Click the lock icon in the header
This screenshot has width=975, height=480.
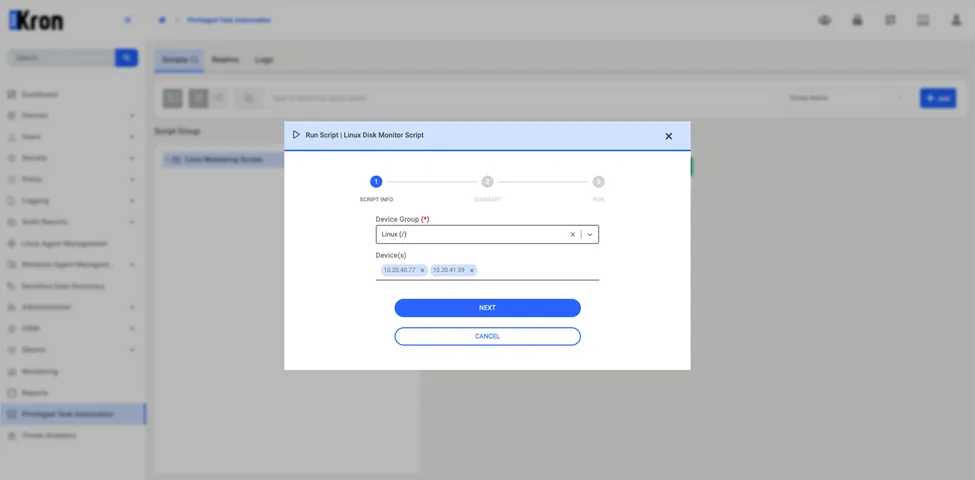click(857, 21)
